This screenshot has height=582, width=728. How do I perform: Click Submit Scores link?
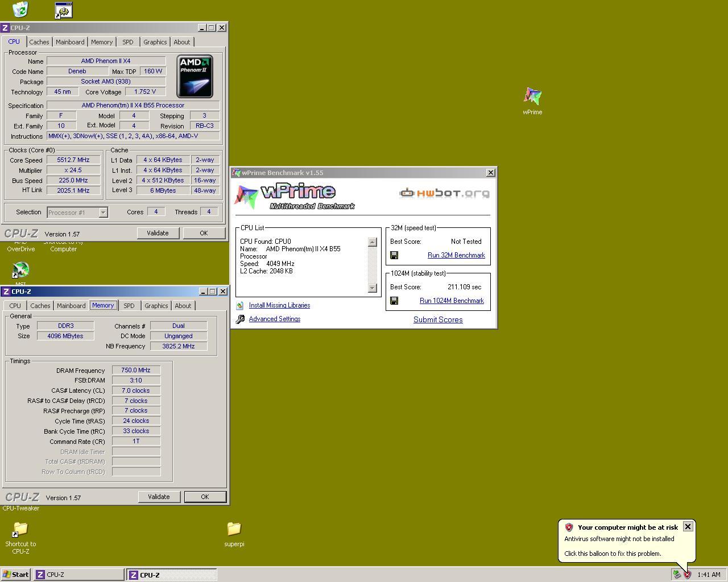(x=438, y=320)
